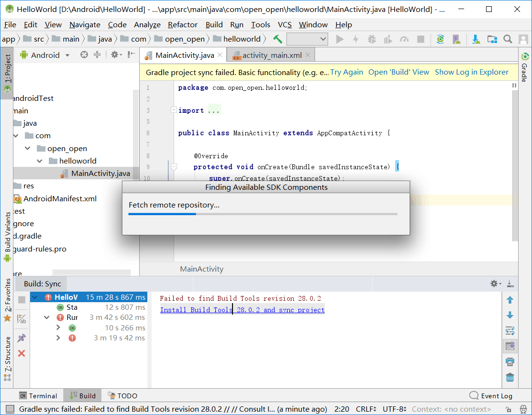Hide the Build tool window
Image resolution: width=532 pixels, height=415 pixels.
tap(510, 284)
